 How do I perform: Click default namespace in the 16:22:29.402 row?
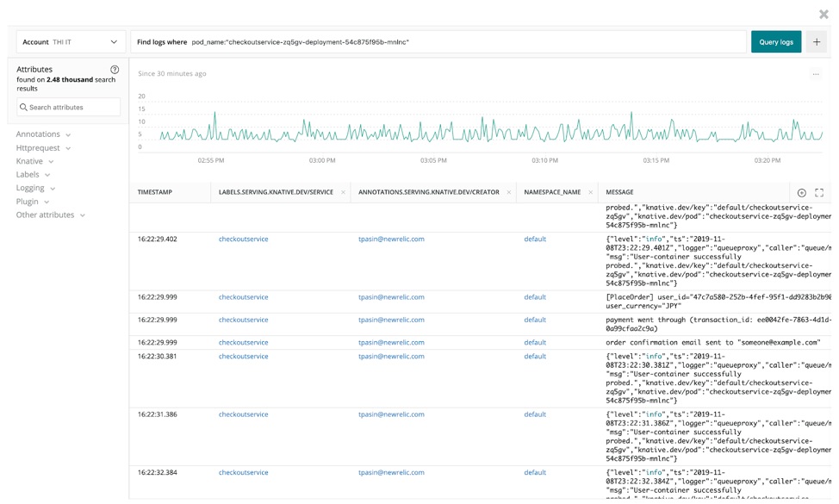pos(535,240)
